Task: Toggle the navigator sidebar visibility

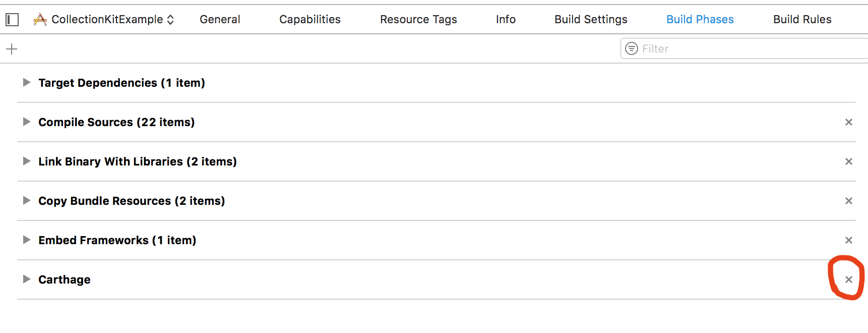Action: point(11,19)
